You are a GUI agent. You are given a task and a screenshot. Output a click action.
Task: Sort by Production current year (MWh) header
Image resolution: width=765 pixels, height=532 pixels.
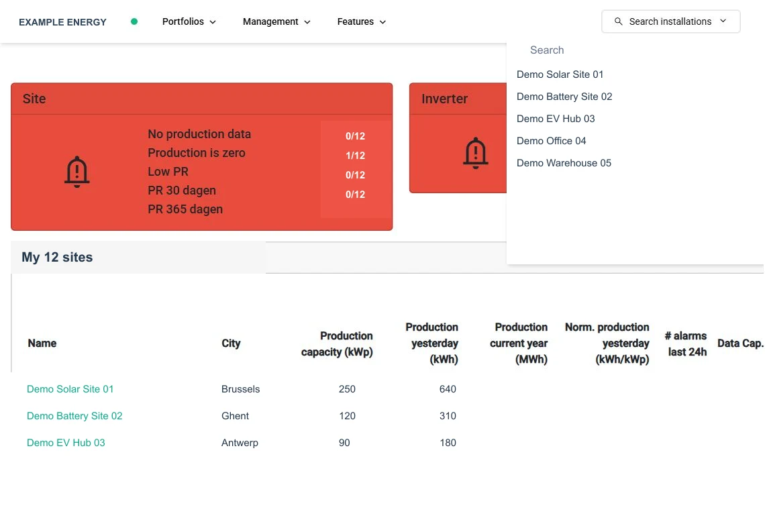(519, 343)
